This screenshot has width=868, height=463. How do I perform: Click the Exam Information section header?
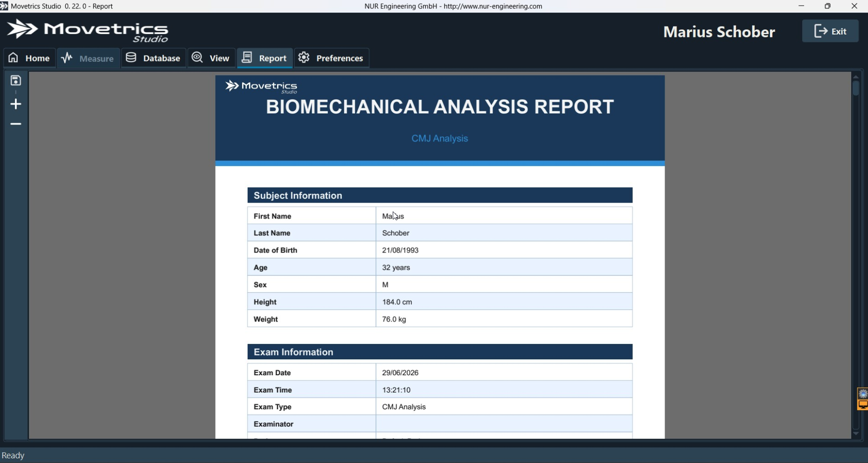coord(440,352)
